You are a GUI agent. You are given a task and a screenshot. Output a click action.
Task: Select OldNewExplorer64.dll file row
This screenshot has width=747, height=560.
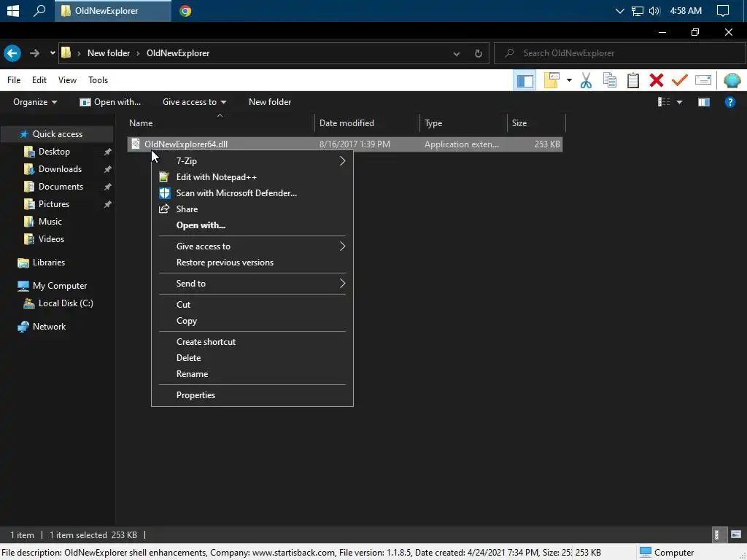pyautogui.click(x=345, y=144)
